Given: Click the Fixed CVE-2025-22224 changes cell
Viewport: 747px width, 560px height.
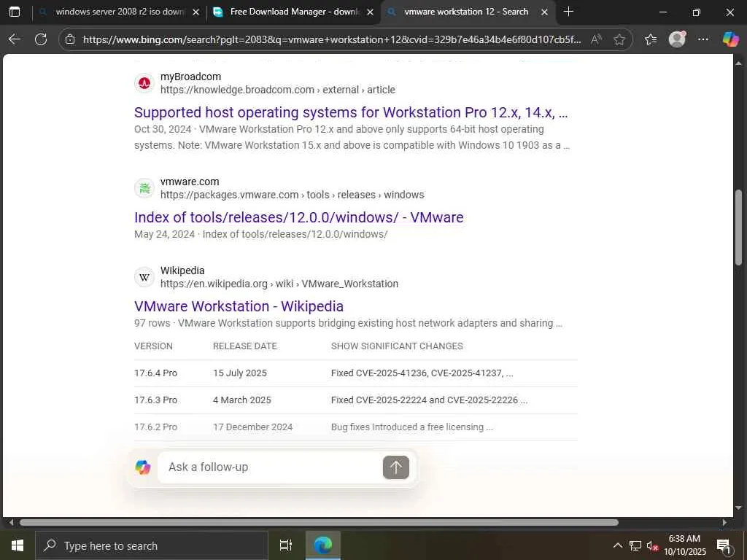Looking at the screenshot, I should coord(429,400).
